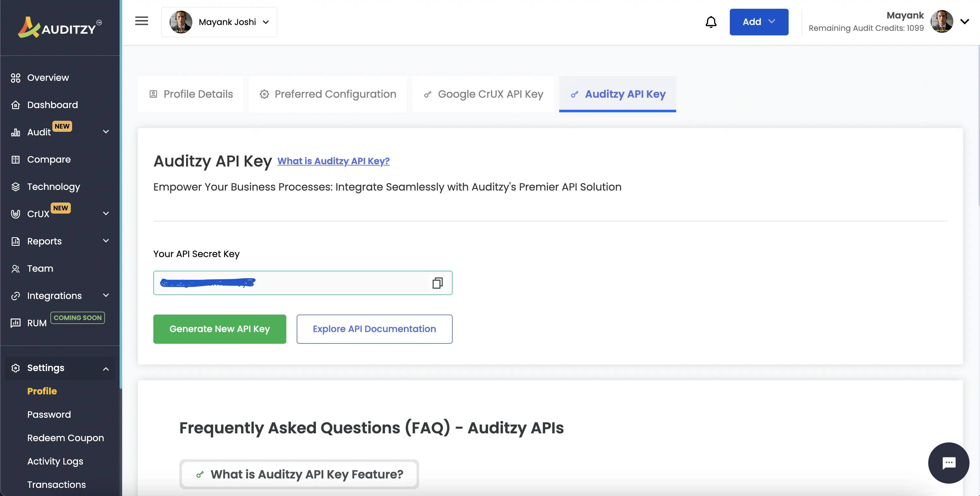
Task: Expand the CrUX menu chevron
Action: pyautogui.click(x=106, y=213)
